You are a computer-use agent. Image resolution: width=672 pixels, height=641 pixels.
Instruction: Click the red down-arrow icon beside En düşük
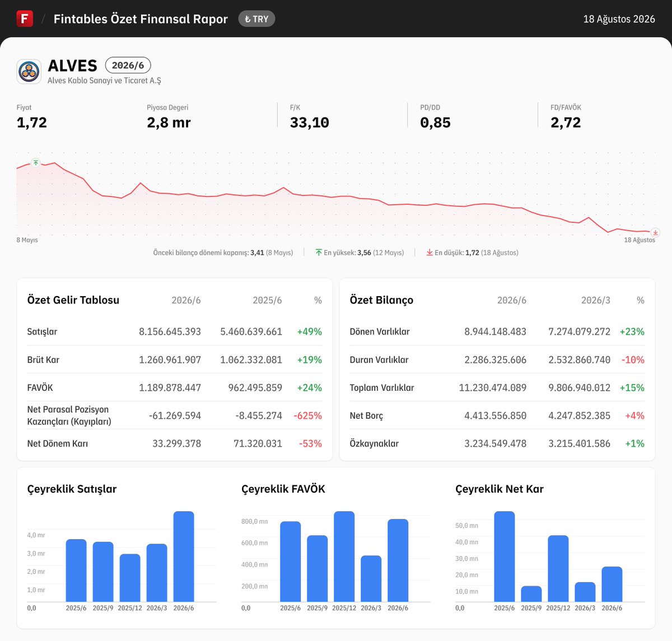pos(430,252)
